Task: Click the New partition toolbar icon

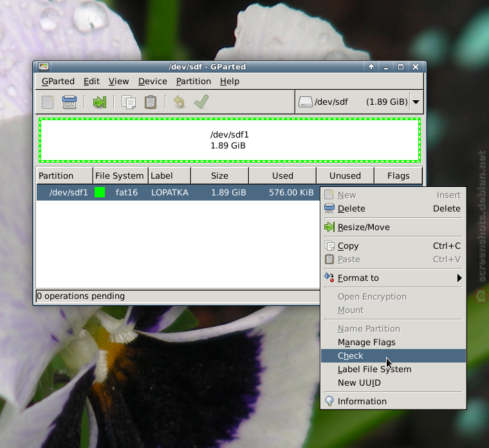Action: (48, 102)
